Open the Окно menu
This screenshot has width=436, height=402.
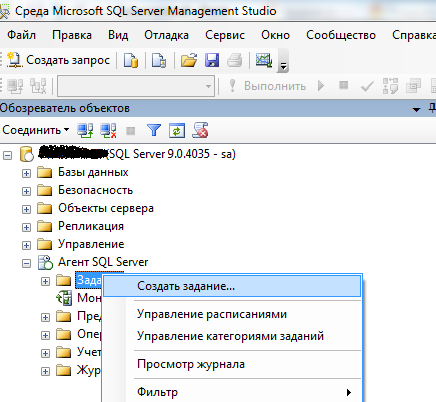point(275,35)
